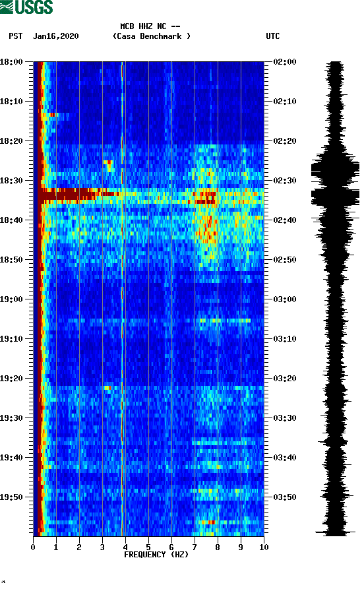Click the UTC timezone label
The image size is (364, 589).
[x=273, y=36]
